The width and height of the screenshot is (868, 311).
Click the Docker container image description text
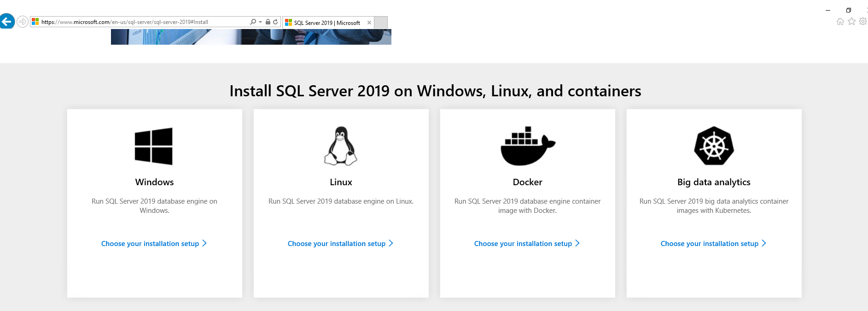(x=527, y=206)
